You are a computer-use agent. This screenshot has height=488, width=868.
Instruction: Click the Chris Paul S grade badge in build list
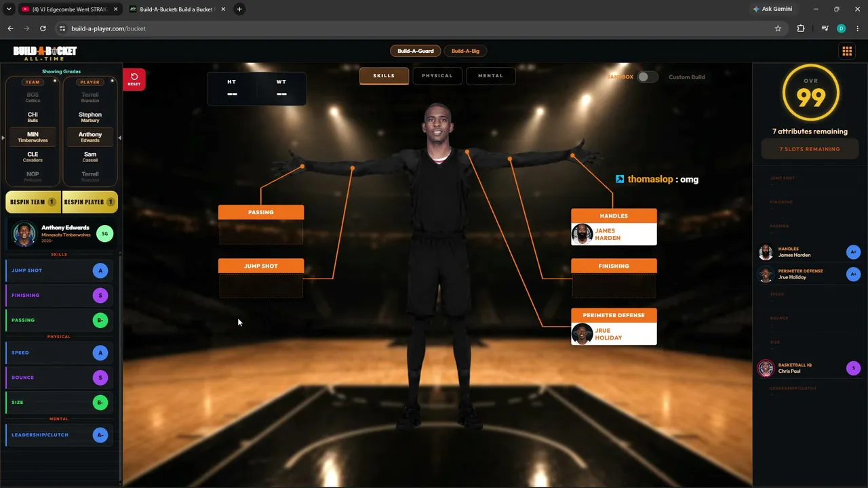[x=853, y=368]
